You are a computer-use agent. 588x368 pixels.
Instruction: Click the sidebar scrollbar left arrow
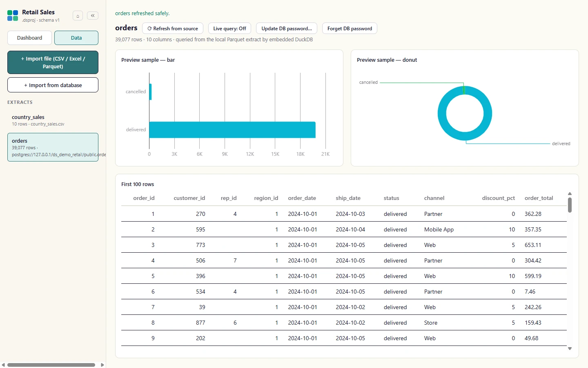click(3, 365)
